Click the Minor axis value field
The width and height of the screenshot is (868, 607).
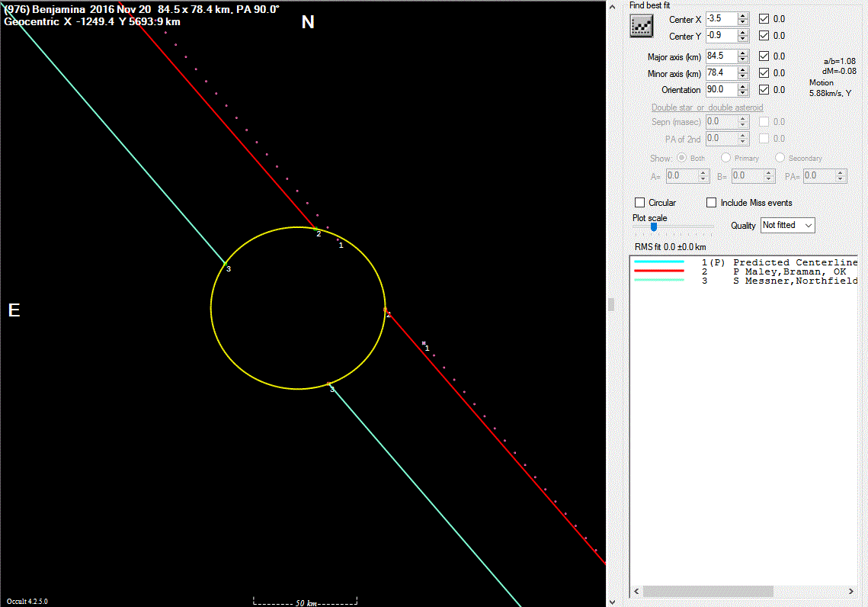722,72
